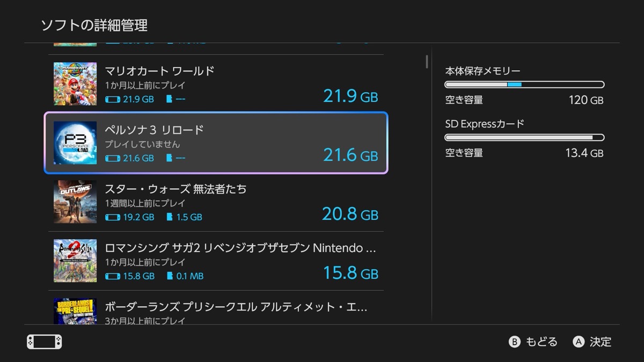
Task: Click the SD card icon in Persona 3 row
Action: tap(170, 158)
